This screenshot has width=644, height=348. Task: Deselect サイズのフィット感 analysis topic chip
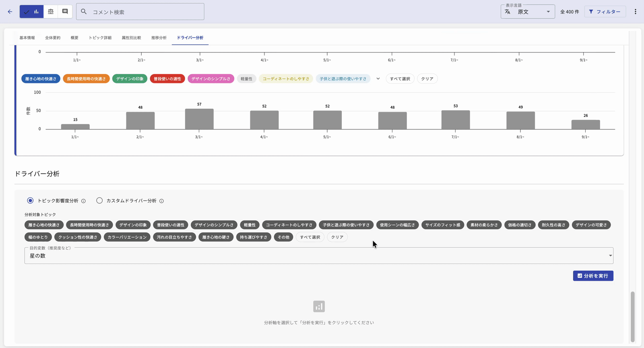443,225
